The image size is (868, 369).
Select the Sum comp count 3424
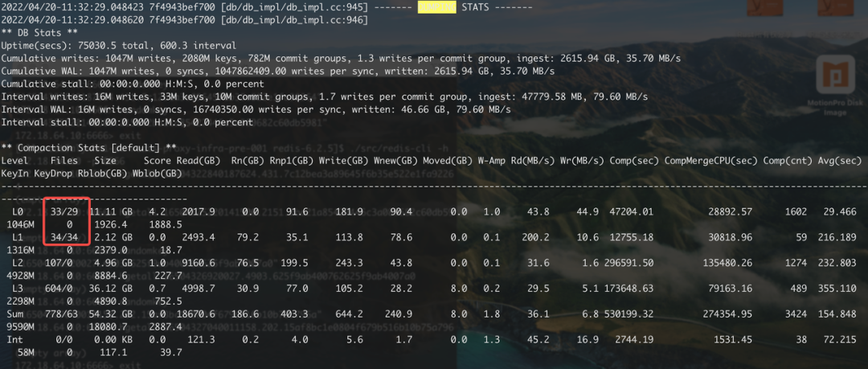point(796,314)
